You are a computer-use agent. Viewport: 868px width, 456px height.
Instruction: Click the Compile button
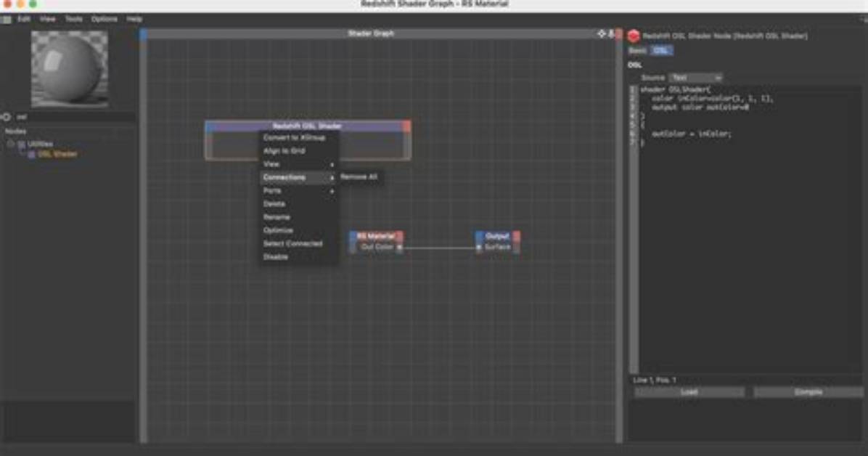(808, 392)
